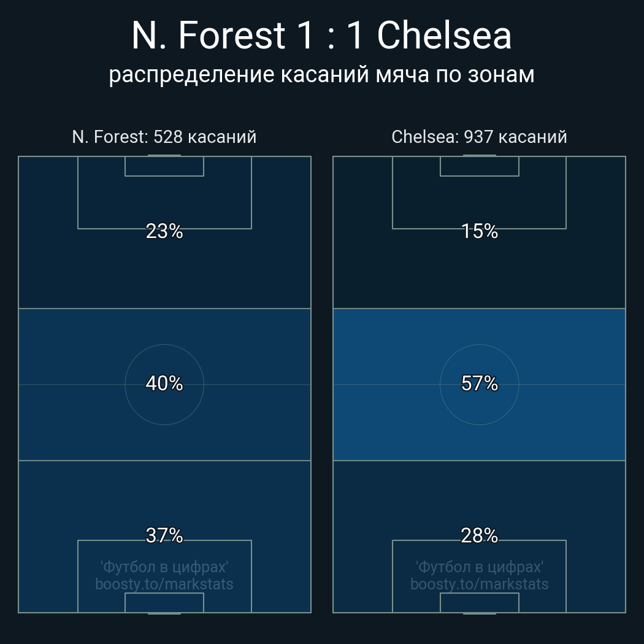Click 'Футбол в цифрах' watermark on Chelsea pitch

tap(479, 567)
